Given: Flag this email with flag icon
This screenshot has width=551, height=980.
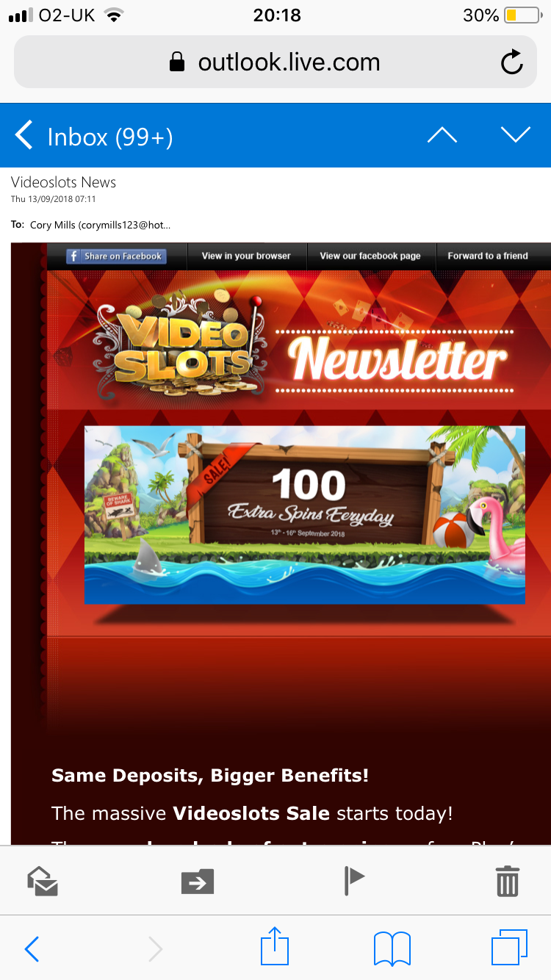Looking at the screenshot, I should click(354, 880).
